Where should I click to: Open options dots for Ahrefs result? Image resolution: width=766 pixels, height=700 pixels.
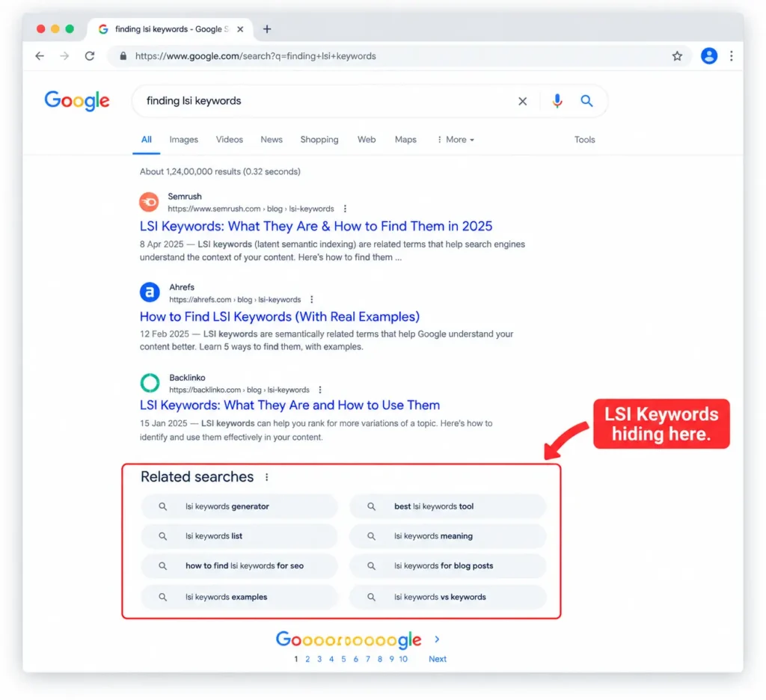tap(312, 300)
